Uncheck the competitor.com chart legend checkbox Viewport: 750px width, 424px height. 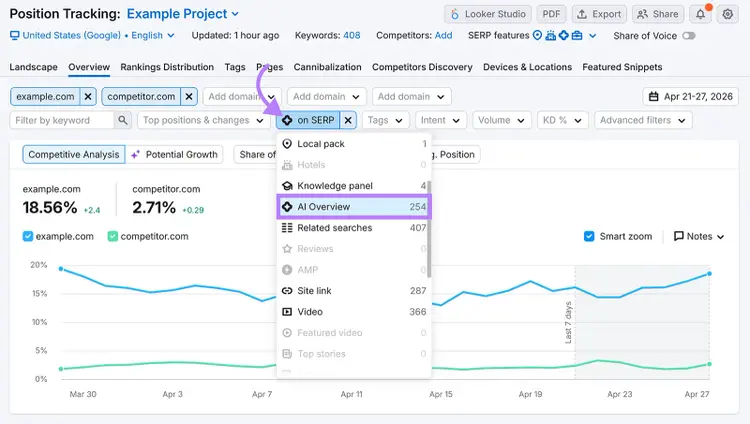click(112, 236)
